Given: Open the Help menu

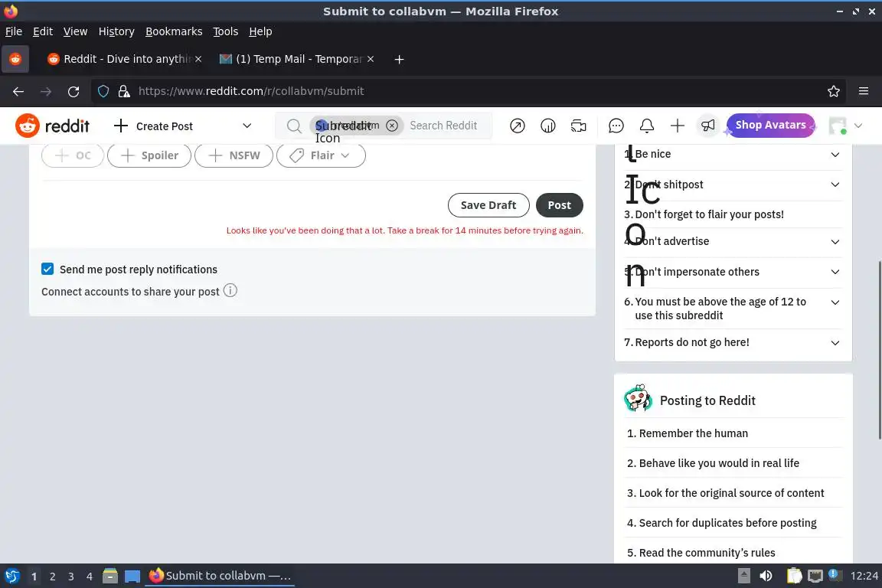Looking at the screenshot, I should pos(260,31).
